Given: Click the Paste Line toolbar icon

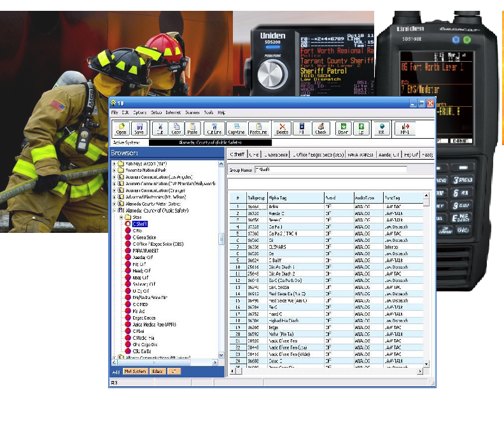Looking at the screenshot, I should click(258, 129).
